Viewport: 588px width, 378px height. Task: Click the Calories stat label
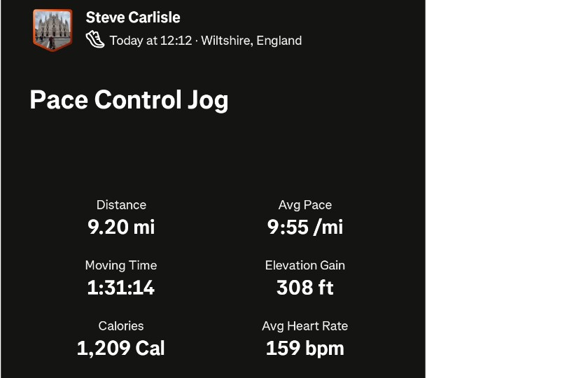(121, 326)
